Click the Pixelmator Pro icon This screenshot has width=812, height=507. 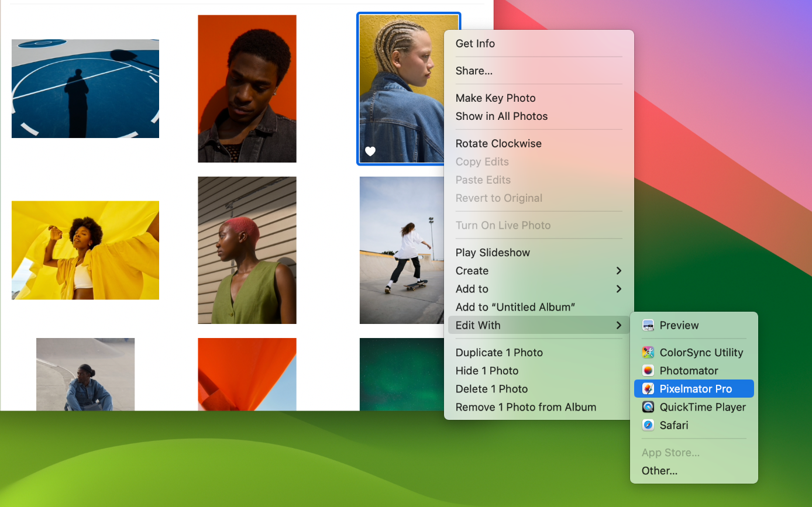click(648, 389)
